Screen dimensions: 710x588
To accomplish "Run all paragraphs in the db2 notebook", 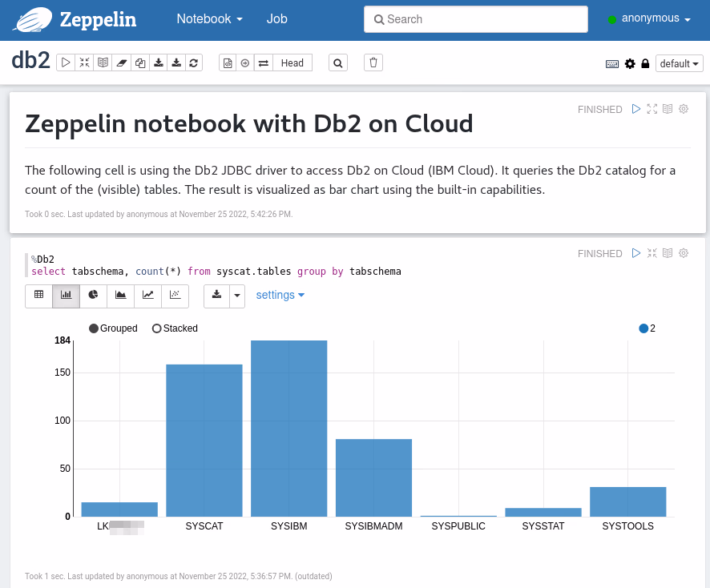I will [66, 62].
